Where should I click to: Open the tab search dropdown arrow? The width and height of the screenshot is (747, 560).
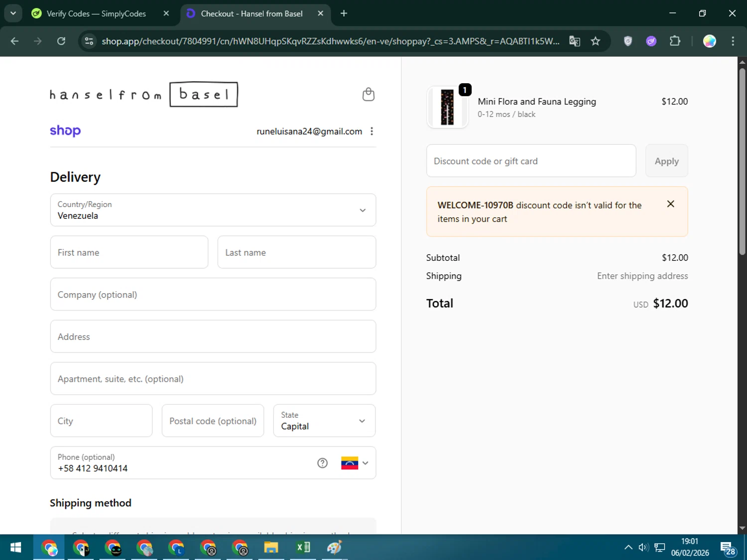[x=13, y=13]
